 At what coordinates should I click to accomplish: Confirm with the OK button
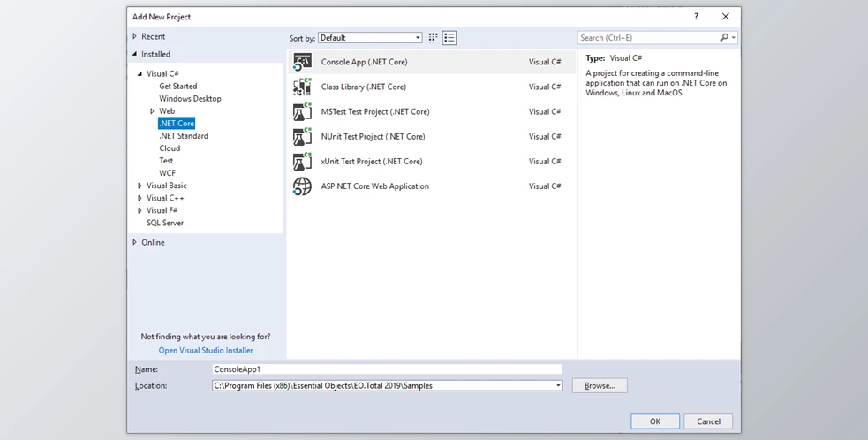(x=654, y=421)
